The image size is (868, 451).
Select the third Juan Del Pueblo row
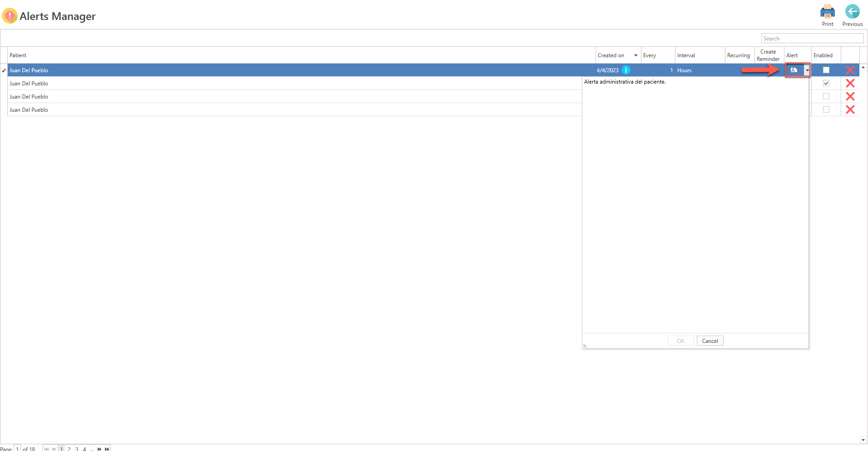[x=295, y=96]
